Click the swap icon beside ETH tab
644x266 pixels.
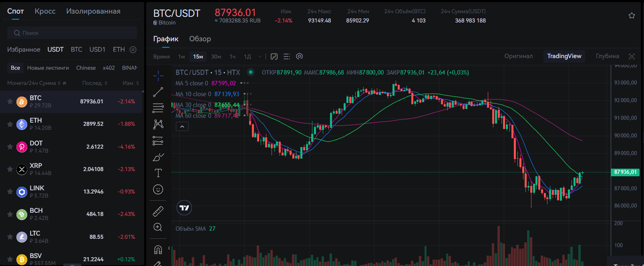click(133, 50)
